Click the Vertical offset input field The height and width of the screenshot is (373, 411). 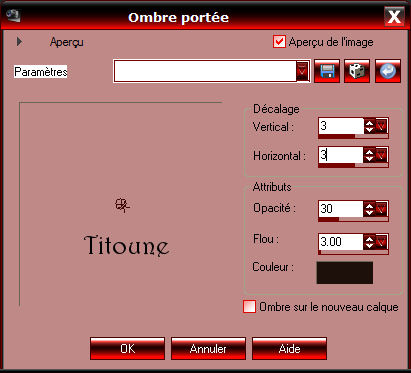click(341, 126)
